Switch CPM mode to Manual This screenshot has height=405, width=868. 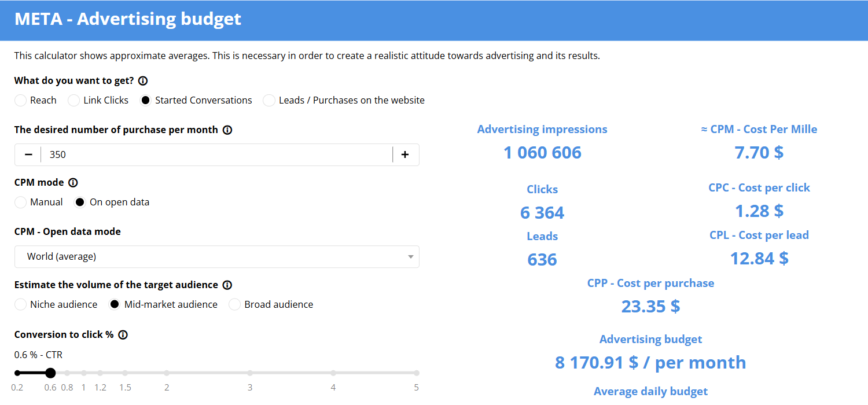(x=21, y=203)
